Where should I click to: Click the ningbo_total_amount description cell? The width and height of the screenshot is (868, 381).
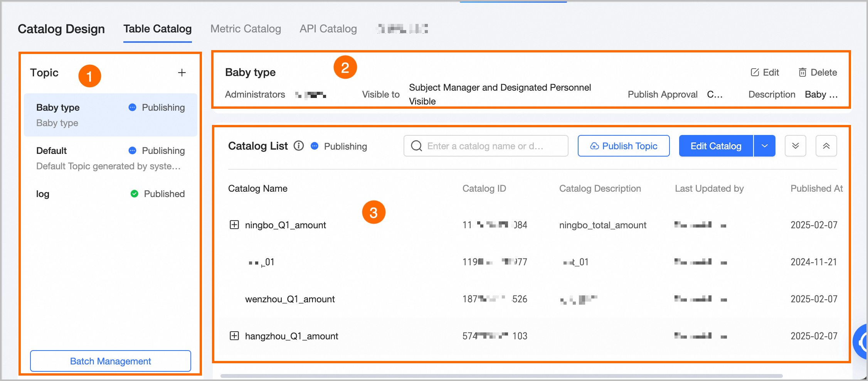(x=603, y=225)
